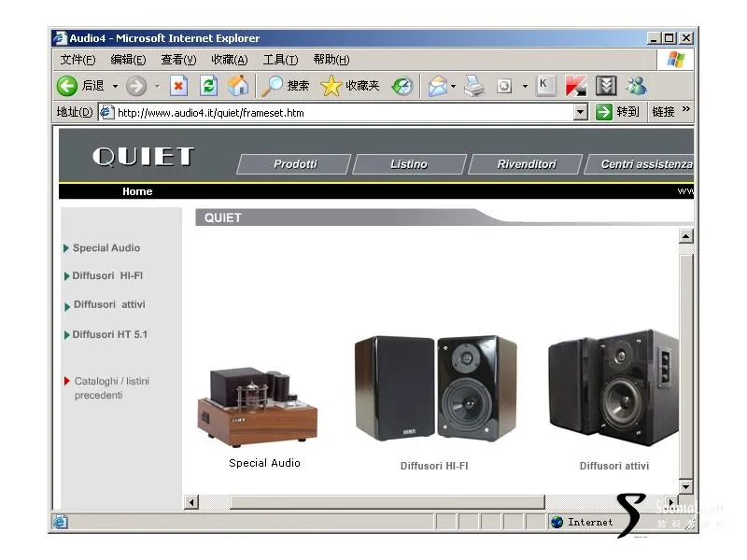Click the Windows flag logo
Viewport: 747px width, 560px height.
[x=676, y=60]
